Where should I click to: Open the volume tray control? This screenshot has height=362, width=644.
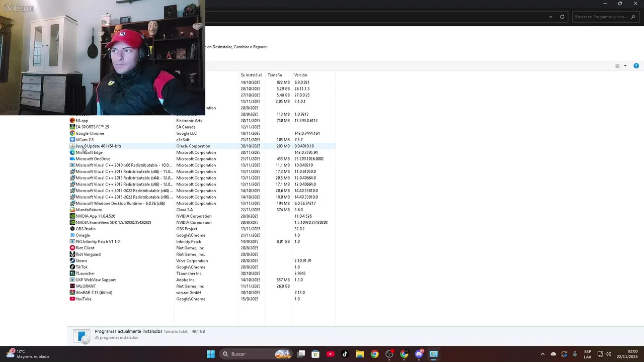pyautogui.click(x=608, y=354)
